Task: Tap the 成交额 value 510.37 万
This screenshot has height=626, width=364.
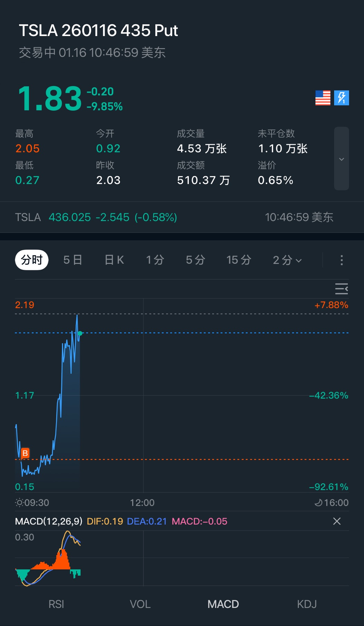Action: coord(203,180)
